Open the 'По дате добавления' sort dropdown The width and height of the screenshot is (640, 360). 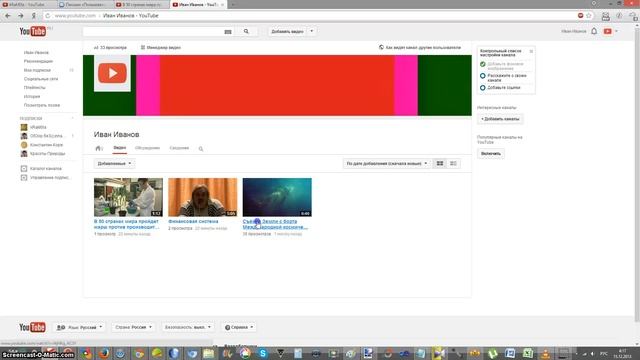[x=387, y=163]
